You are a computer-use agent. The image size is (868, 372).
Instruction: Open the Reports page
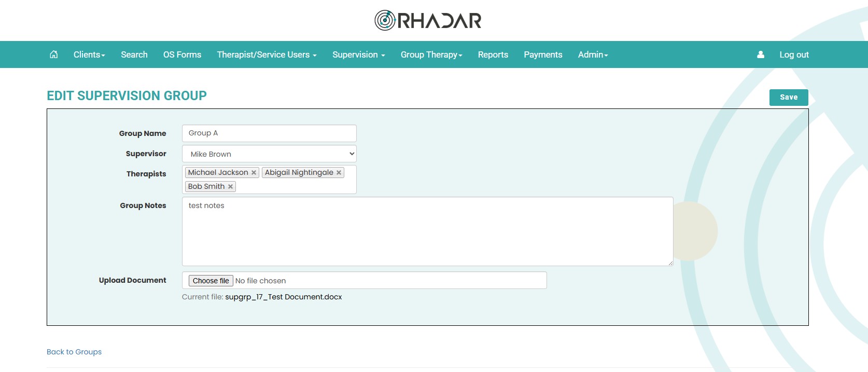(x=493, y=54)
